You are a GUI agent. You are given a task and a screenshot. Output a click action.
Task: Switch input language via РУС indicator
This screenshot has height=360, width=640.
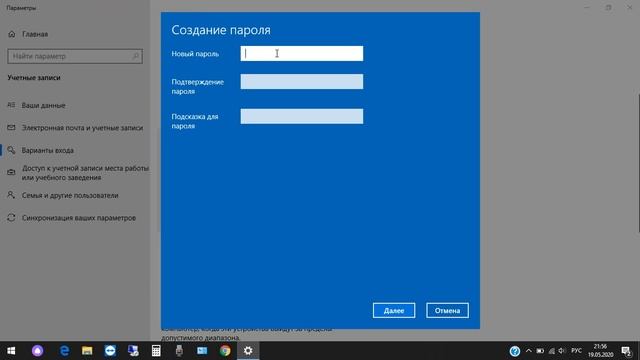point(576,351)
